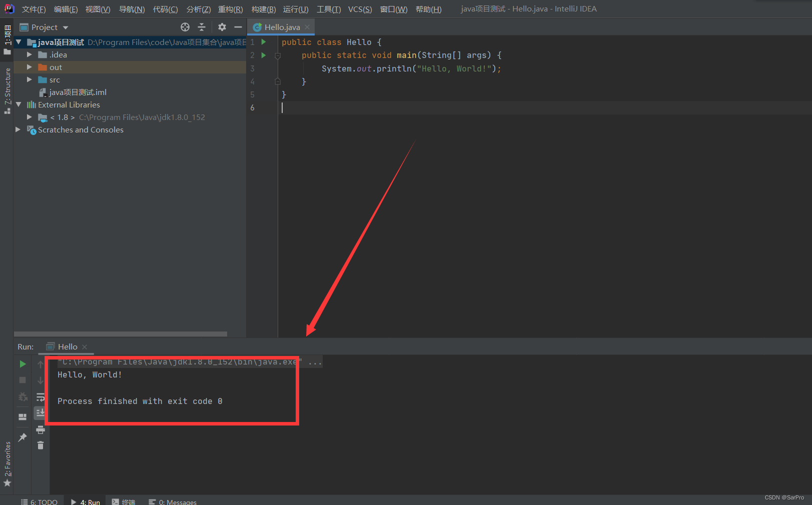
Task: Click the Up the Stack Trace arrow
Action: click(41, 363)
